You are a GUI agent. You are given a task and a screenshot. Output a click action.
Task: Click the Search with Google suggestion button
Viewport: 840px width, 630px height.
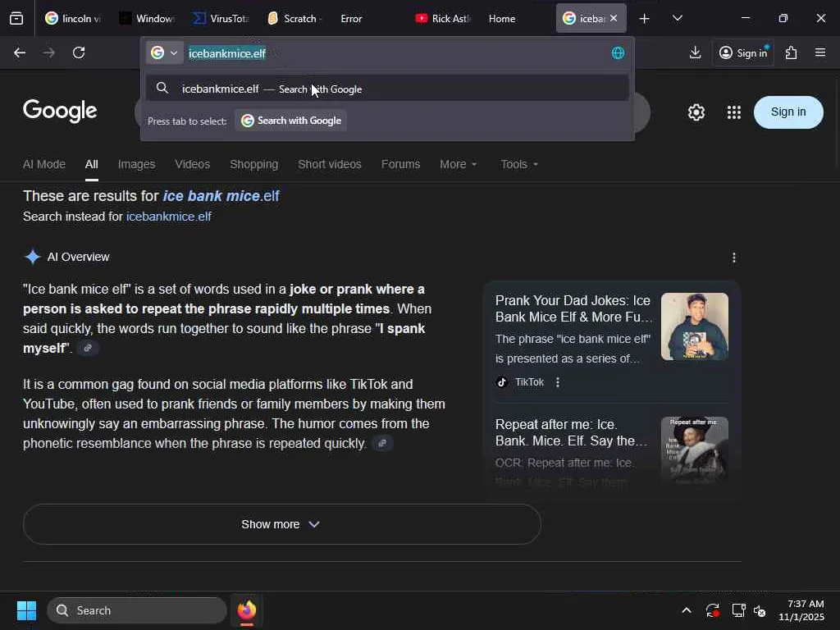tap(291, 121)
